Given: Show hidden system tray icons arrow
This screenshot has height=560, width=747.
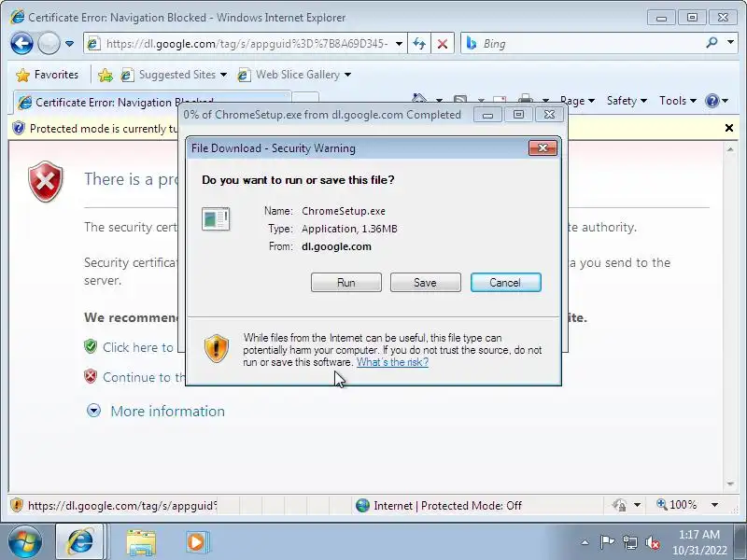Looking at the screenshot, I should 585,542.
